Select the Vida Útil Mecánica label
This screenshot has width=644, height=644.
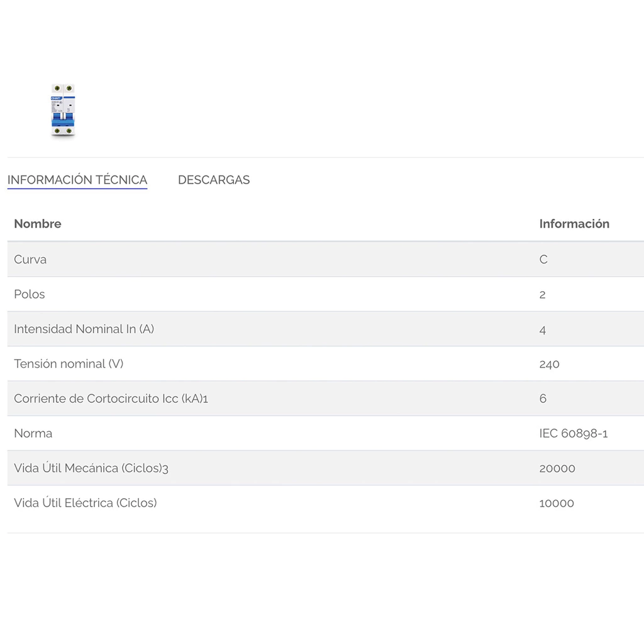click(91, 468)
